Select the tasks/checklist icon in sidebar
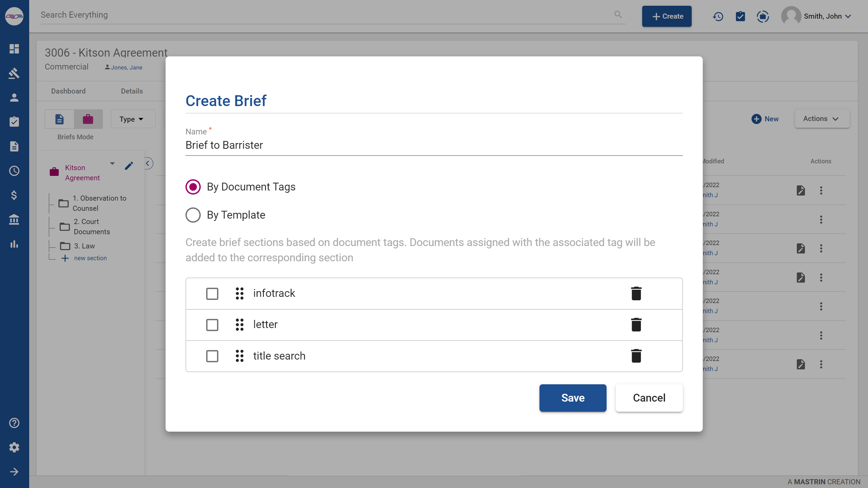 (x=15, y=122)
